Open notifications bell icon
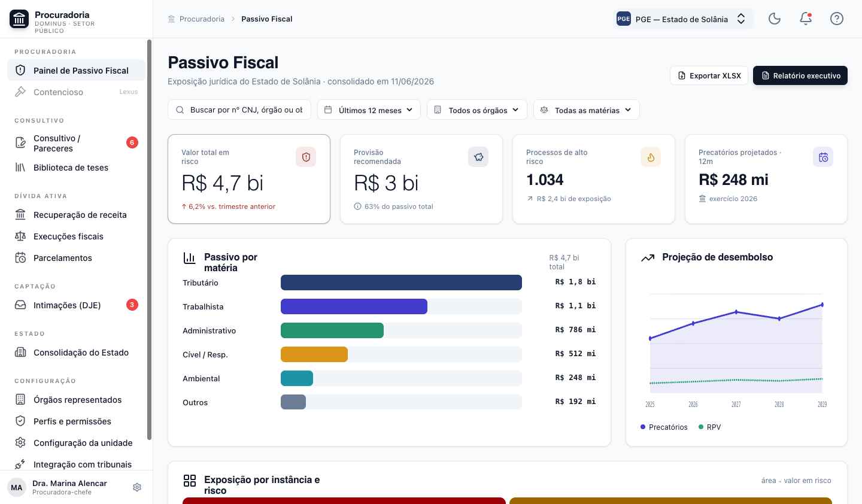862x504 pixels. point(806,19)
